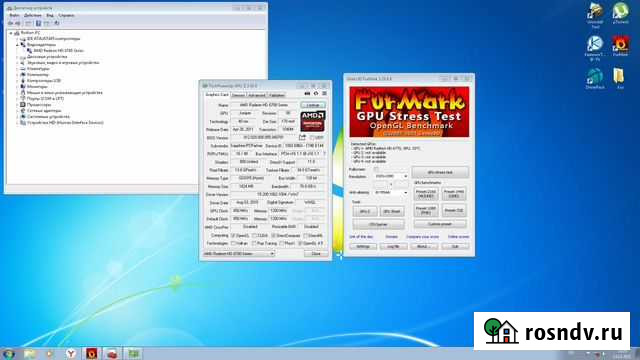Image resolution: width=640 pixels, height=360 pixels.
Task: Open the FurMark Anti-aliasing dropdown
Action: pos(391,192)
